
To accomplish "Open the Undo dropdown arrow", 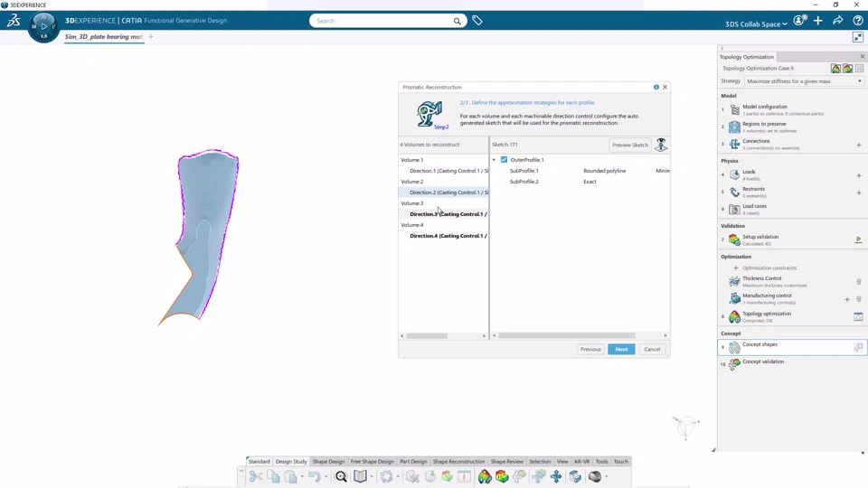I will tap(325, 476).
